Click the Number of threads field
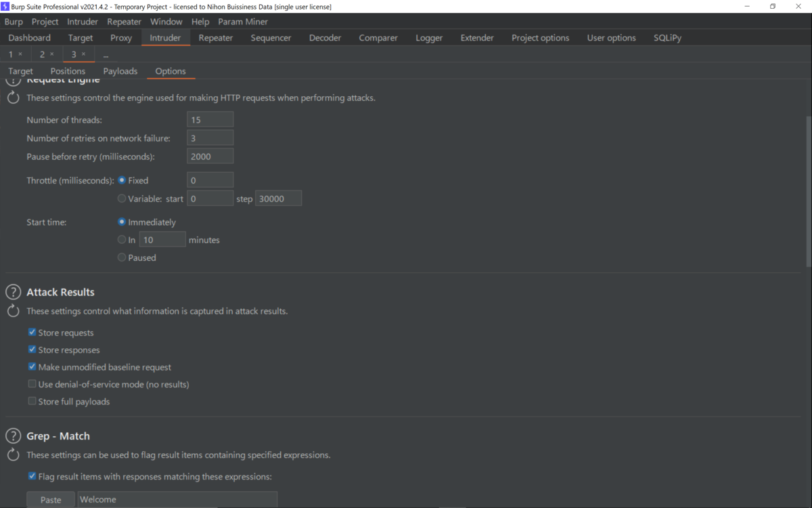This screenshot has height=508, width=812. tap(210, 120)
